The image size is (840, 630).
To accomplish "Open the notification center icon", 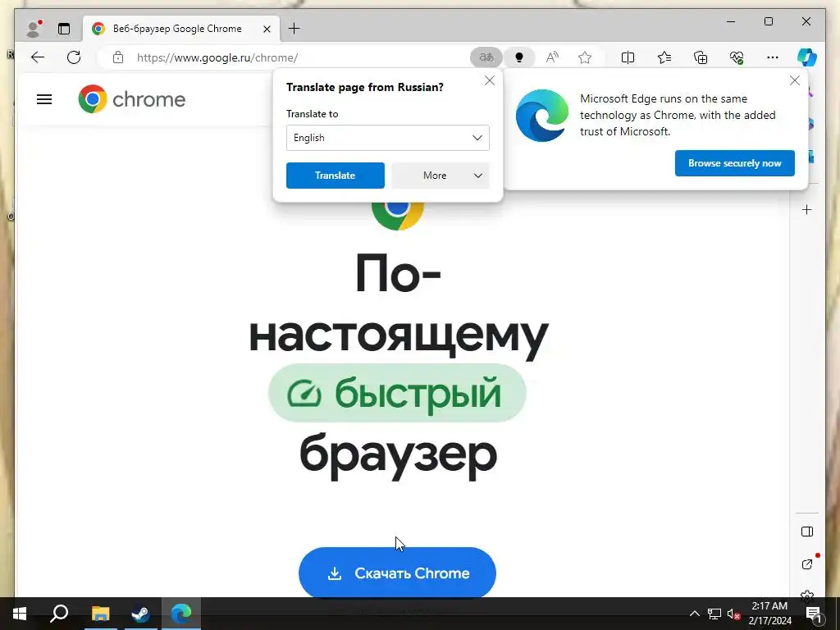I will click(x=813, y=614).
